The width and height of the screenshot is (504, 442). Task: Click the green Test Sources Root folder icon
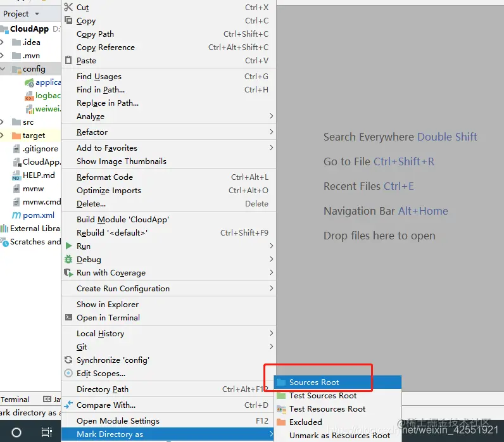[281, 395]
